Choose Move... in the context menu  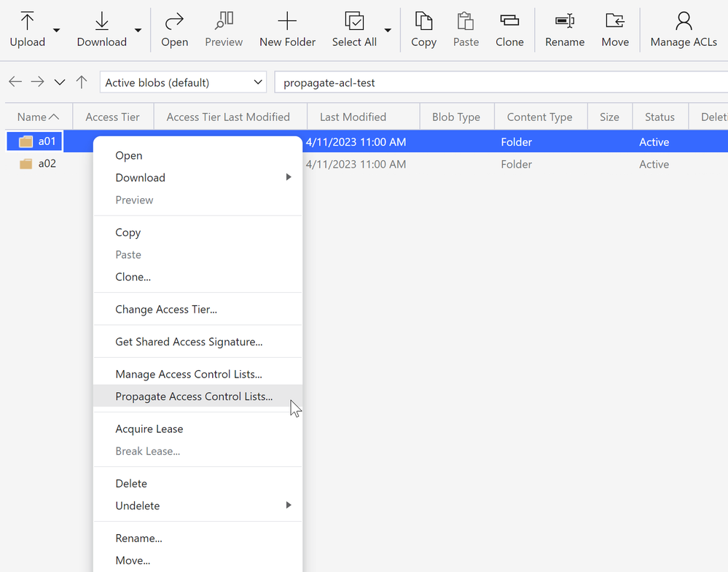tap(197, 560)
